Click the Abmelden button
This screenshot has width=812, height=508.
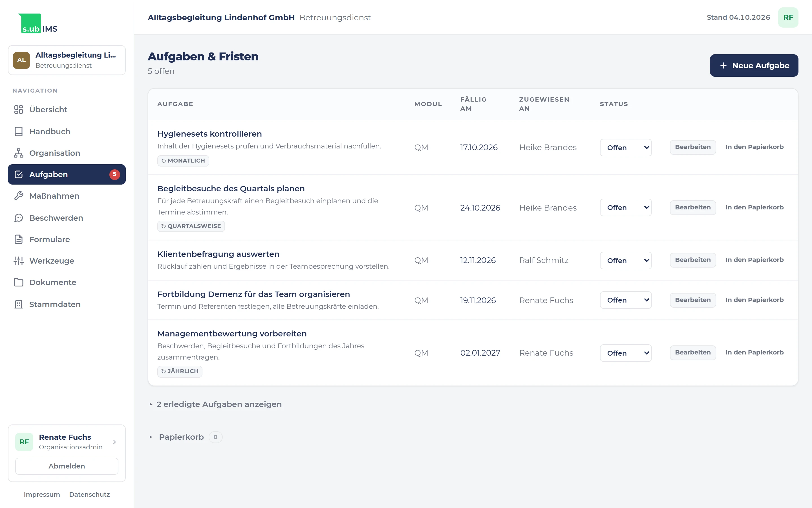pos(67,466)
